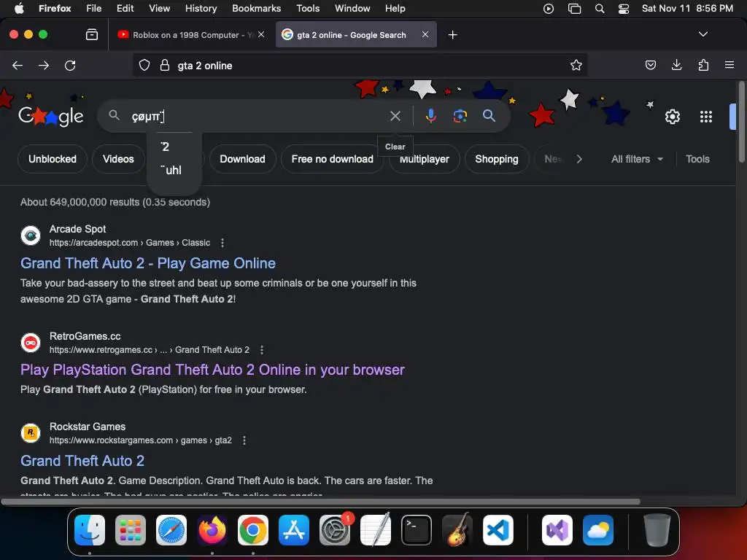This screenshot has width=747, height=560.
Task: Reload the current page
Action: pos(70,65)
